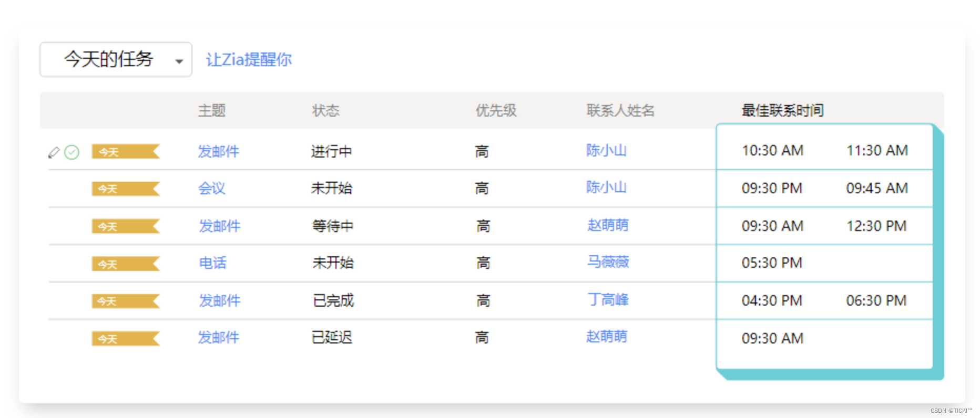Image resolution: width=980 pixels, height=418 pixels.
Task: Open contact 陈小山 in the 会议 row
Action: [x=606, y=187]
